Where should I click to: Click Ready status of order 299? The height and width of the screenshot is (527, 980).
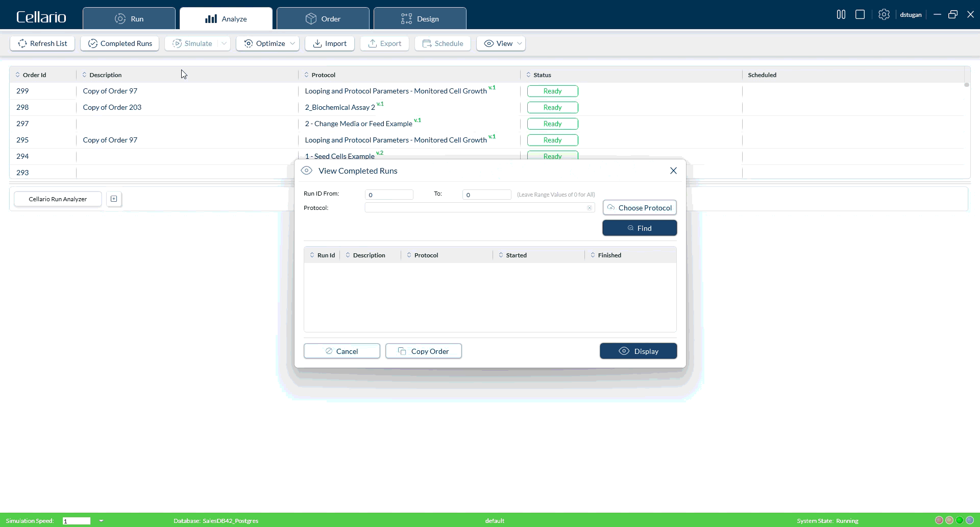coord(553,91)
